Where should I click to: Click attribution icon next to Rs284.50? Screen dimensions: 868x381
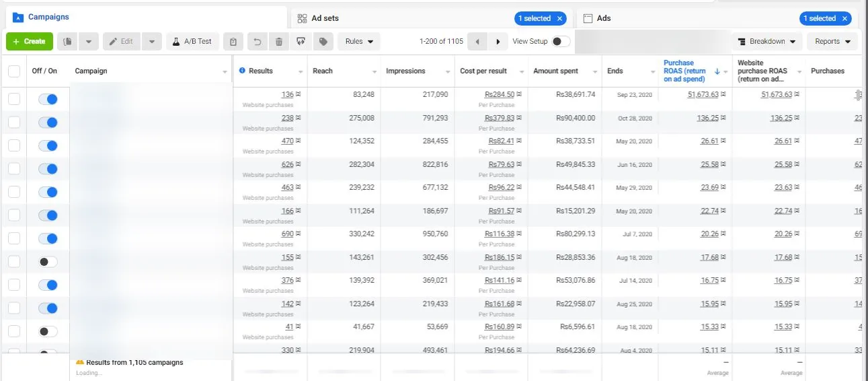point(518,94)
